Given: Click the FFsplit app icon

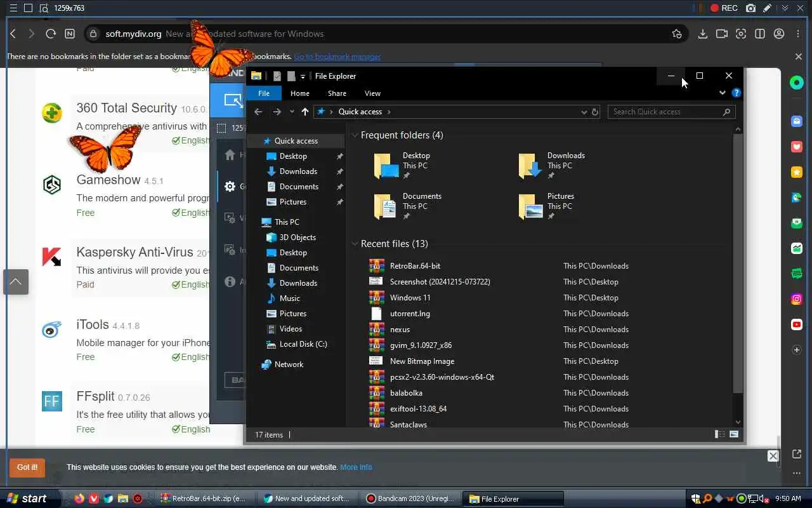Looking at the screenshot, I should [52, 401].
